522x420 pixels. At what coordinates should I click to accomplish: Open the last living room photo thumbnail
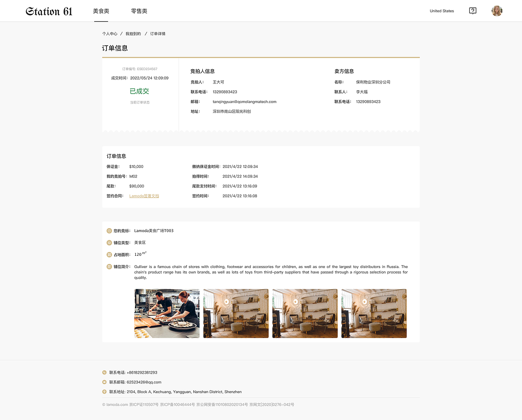374,314
